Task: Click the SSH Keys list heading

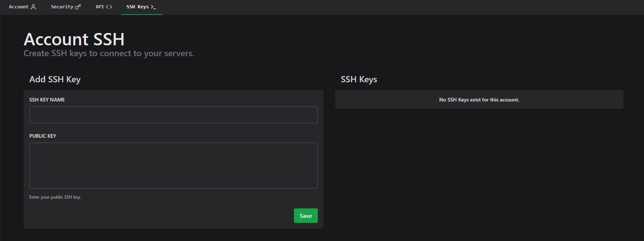Action: coord(359,79)
